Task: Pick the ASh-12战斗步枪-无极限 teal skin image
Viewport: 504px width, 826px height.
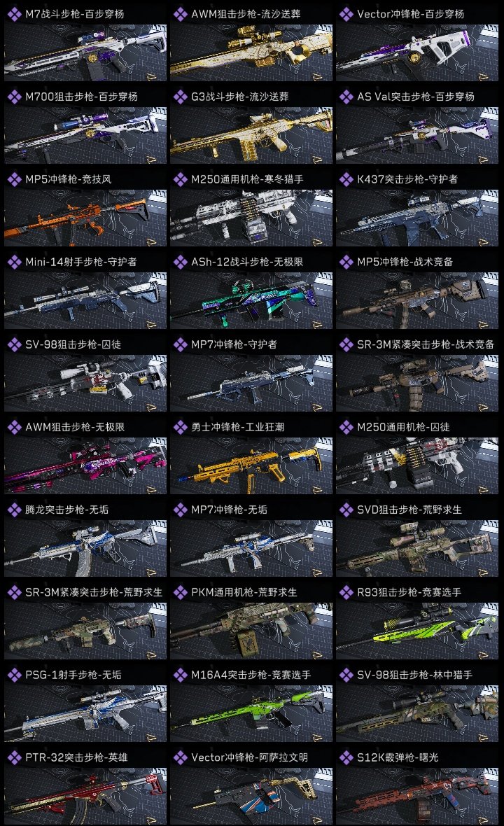Action: pyautogui.click(x=251, y=301)
